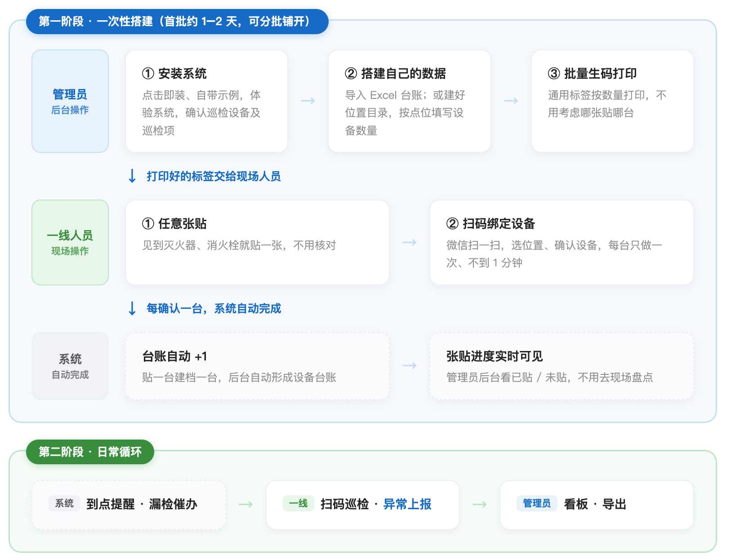Click the 看板 · 导出 text
Screen dimensions: 731x560
click(x=595, y=504)
